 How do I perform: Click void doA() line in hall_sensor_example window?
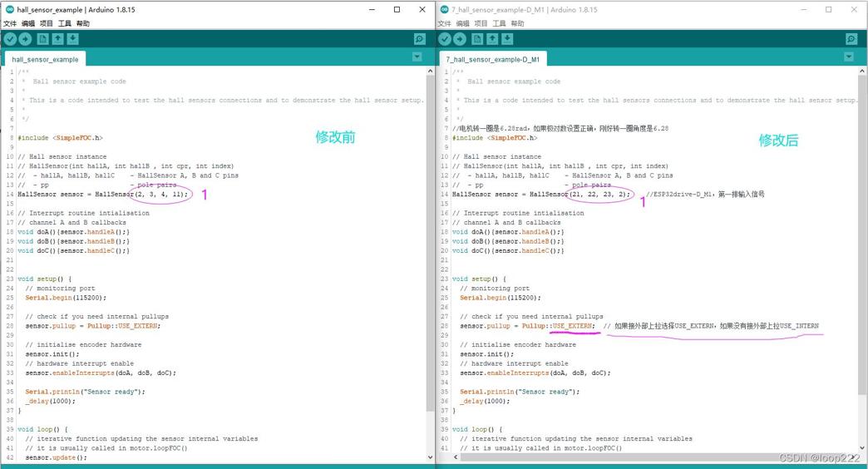[74, 232]
